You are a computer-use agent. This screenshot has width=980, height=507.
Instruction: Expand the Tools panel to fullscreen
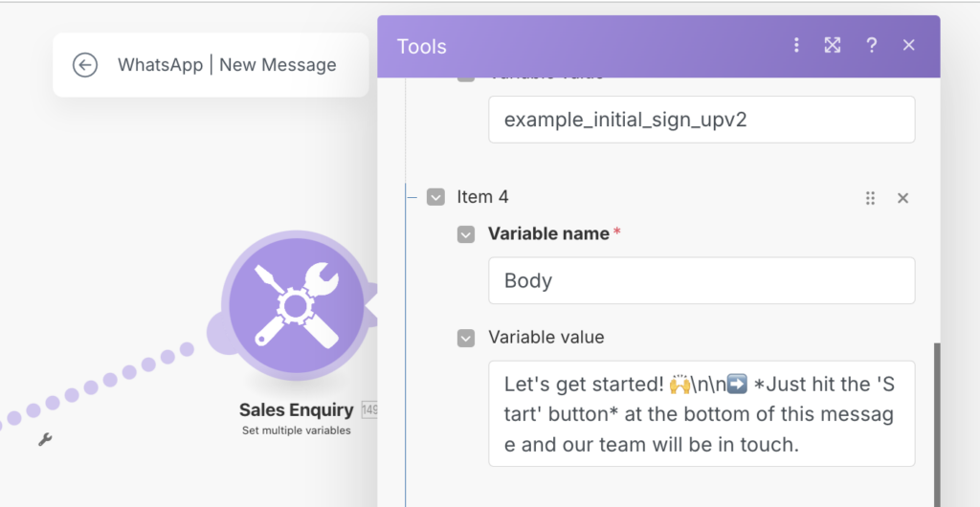833,45
